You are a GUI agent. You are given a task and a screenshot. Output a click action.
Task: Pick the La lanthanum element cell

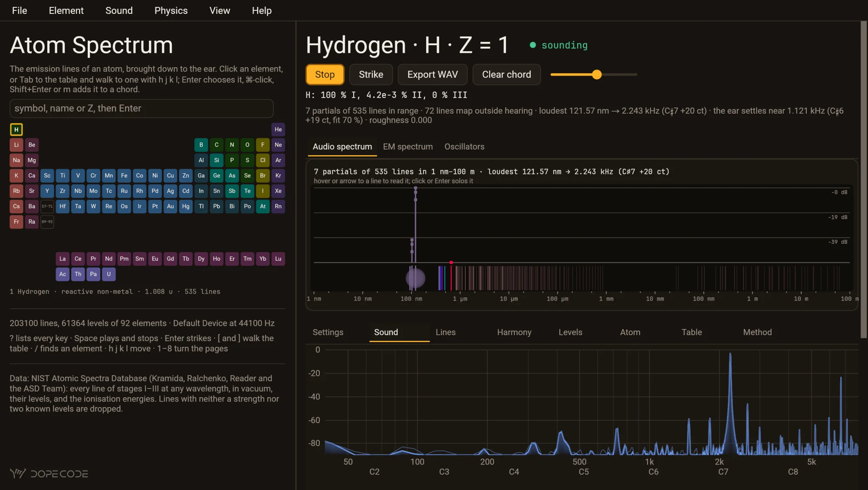pos(62,259)
